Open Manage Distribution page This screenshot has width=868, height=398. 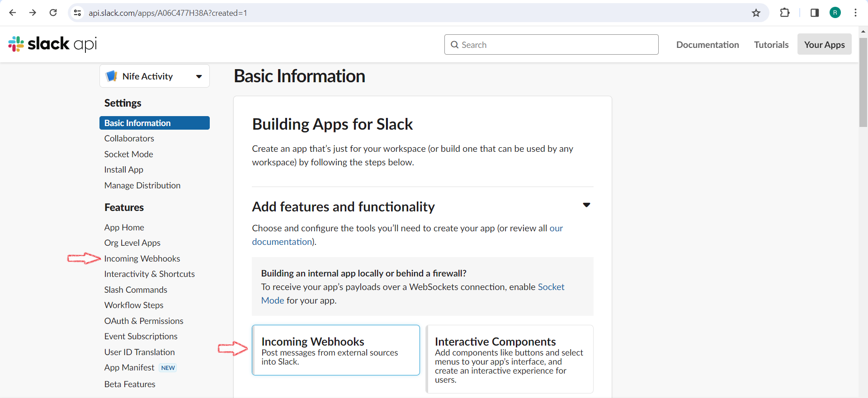pyautogui.click(x=142, y=185)
